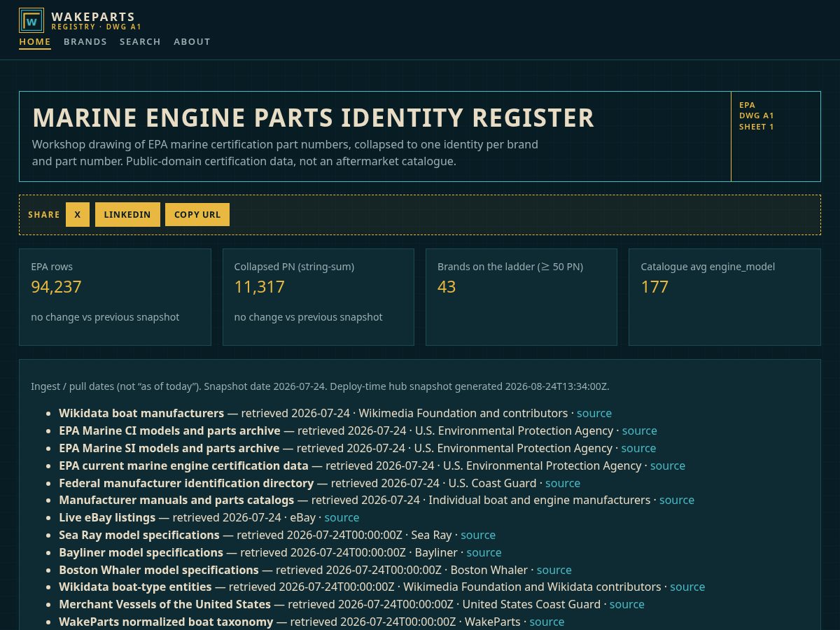Image resolution: width=840 pixels, height=630 pixels.
Task: Share via the LINKEDIN button
Action: (127, 215)
